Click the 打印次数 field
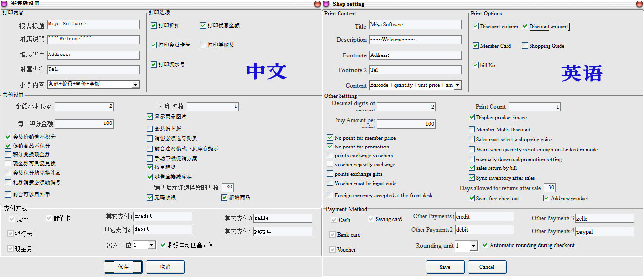Screen dimensions: 644x277 point(212,107)
